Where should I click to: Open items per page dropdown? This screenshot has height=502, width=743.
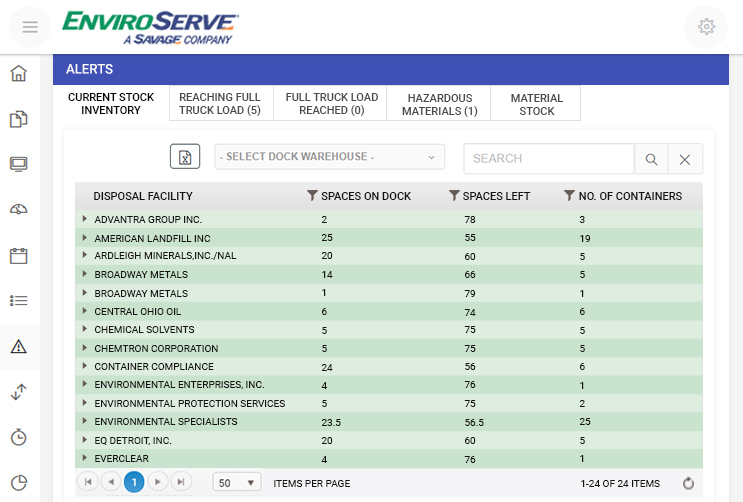[236, 483]
